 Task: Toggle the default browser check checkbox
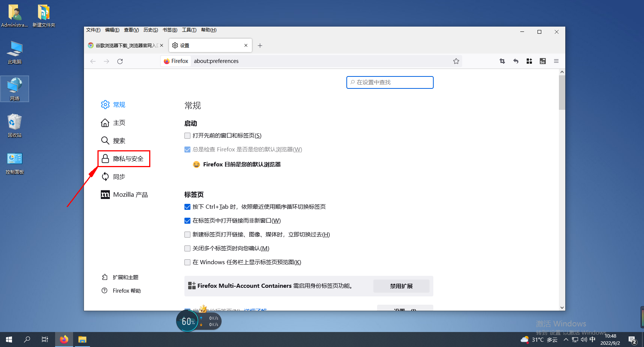tap(187, 150)
